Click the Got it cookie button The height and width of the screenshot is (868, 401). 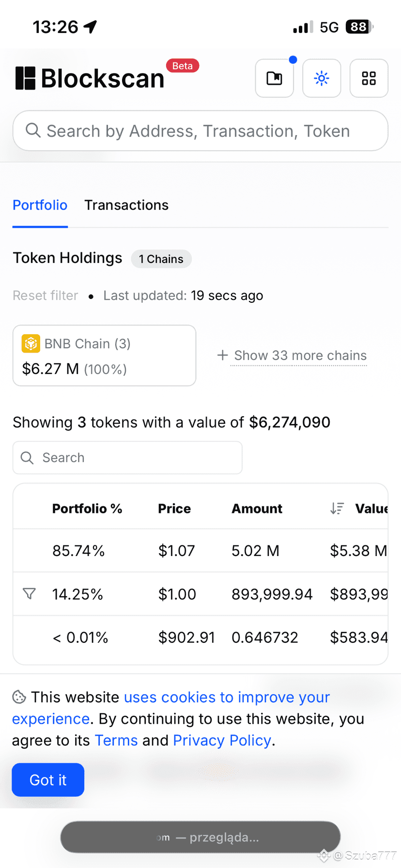click(48, 780)
